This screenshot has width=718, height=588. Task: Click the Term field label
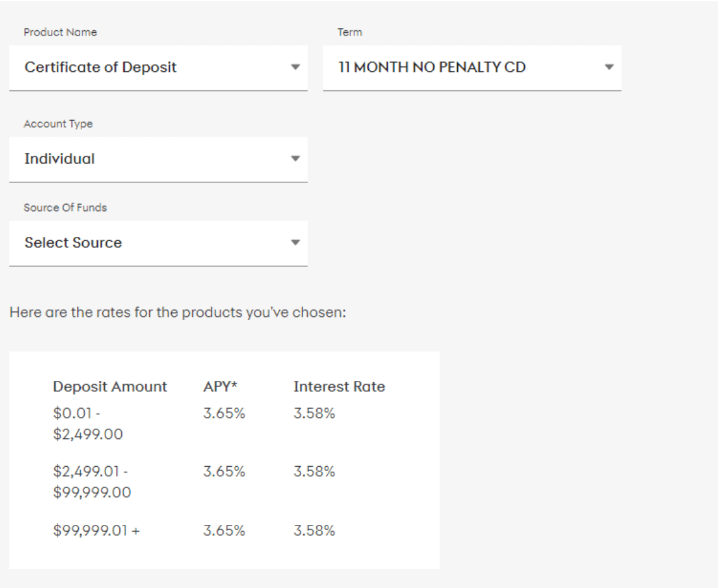click(349, 32)
